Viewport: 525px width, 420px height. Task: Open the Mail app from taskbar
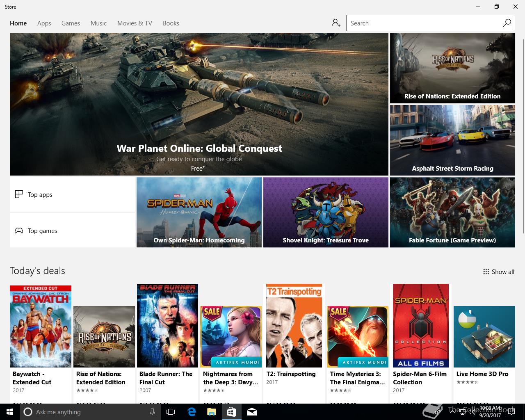pyautogui.click(x=251, y=412)
